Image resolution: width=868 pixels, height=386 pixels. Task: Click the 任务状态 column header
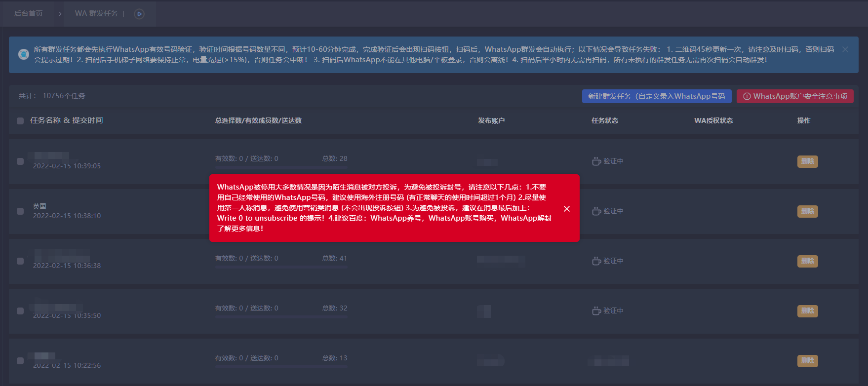604,120
